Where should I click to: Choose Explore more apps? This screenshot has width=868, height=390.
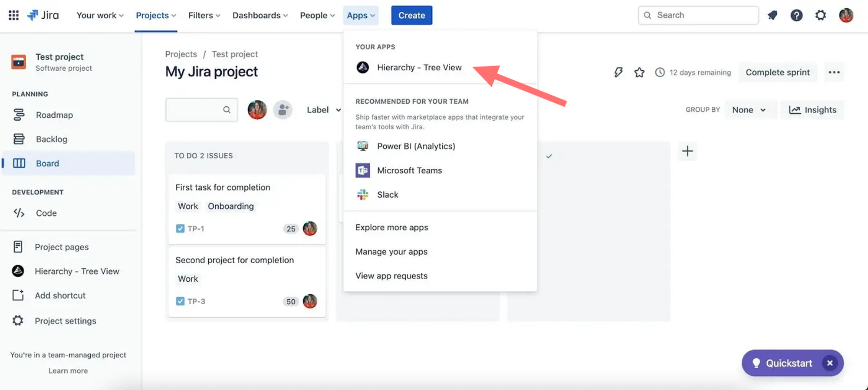point(440,227)
